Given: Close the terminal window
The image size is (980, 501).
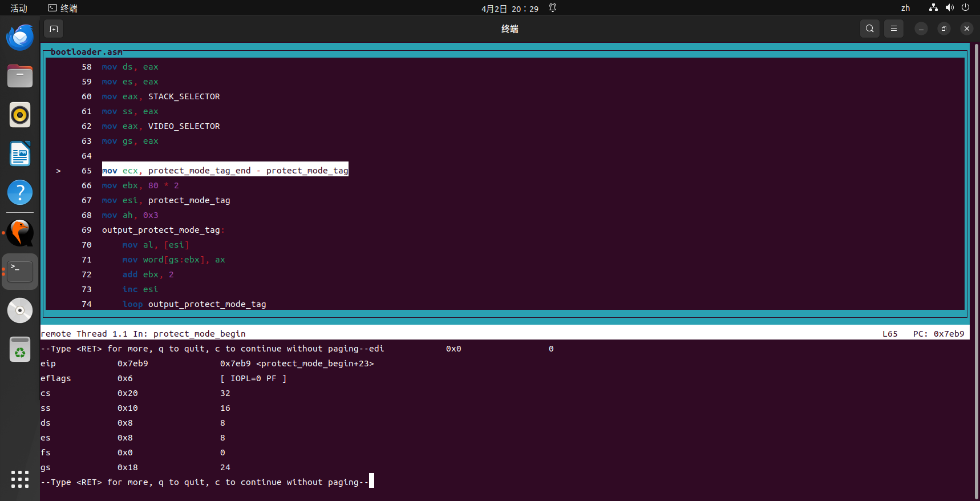Looking at the screenshot, I should [x=967, y=29].
